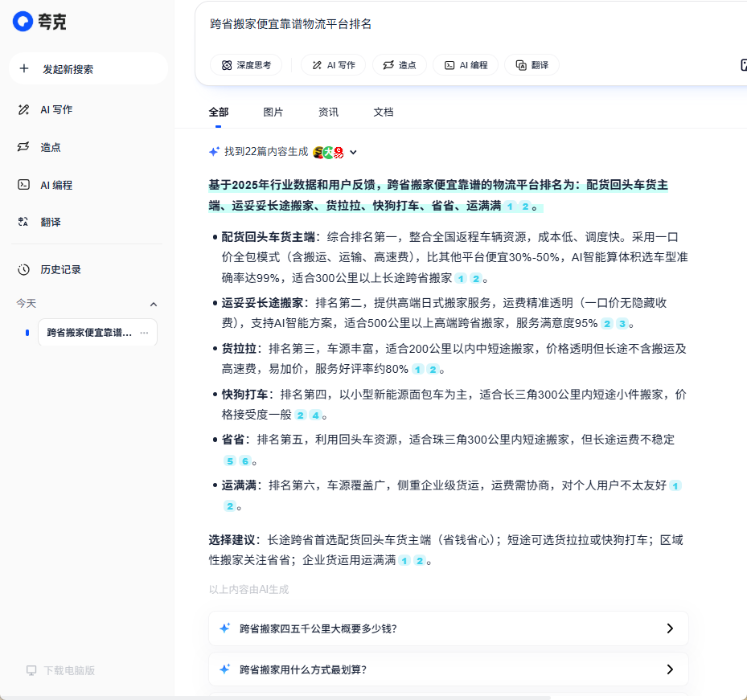Image resolution: width=747 pixels, height=700 pixels.
Task: Click the bold text 选择建议
Action: [x=232, y=540]
